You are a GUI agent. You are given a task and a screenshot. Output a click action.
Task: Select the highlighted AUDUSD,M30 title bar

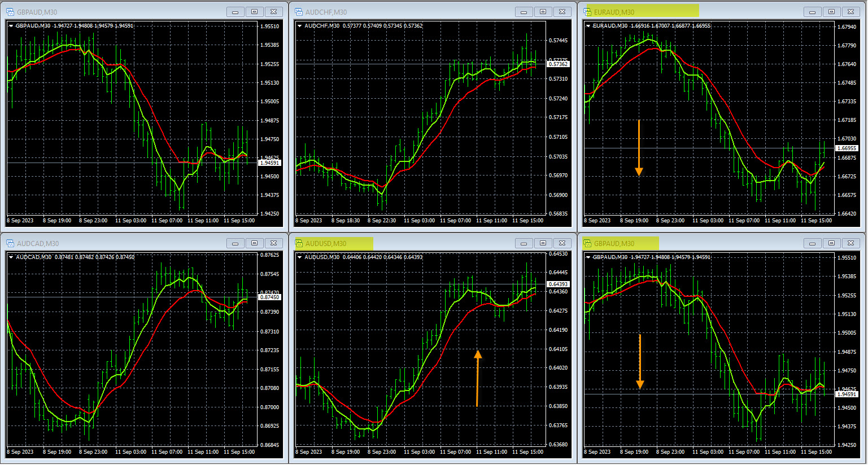[333, 243]
